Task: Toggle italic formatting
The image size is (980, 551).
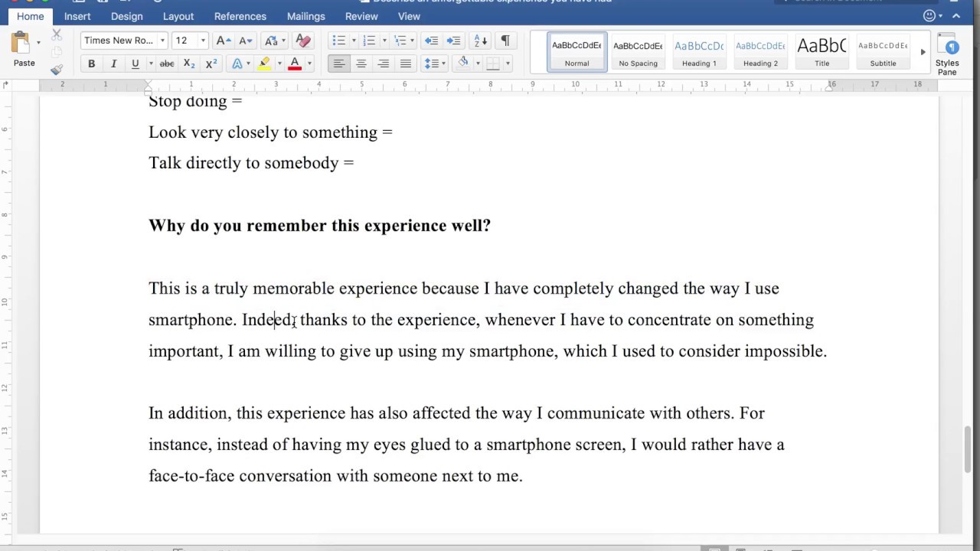Action: pyautogui.click(x=113, y=64)
